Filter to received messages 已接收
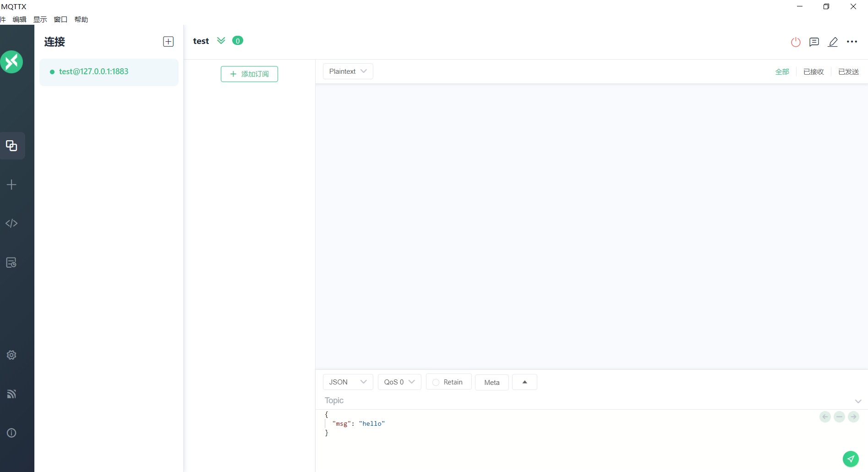The width and height of the screenshot is (868, 472). (813, 72)
